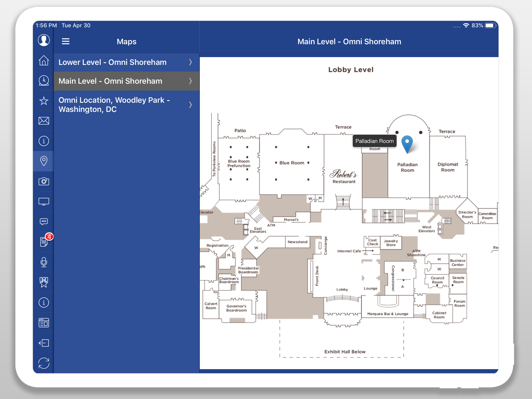Screen dimensions: 532x399
Task: Tap the "Forum Room" label
Action: pos(459,303)
